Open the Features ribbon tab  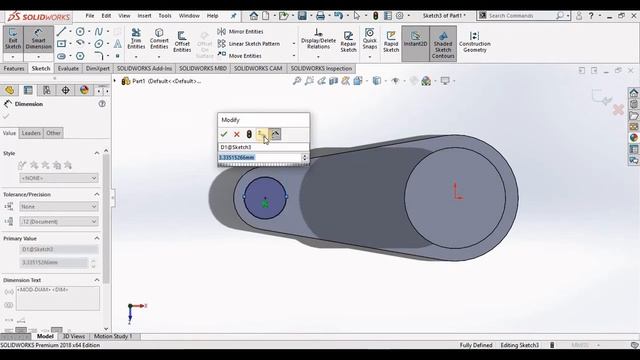(14, 68)
